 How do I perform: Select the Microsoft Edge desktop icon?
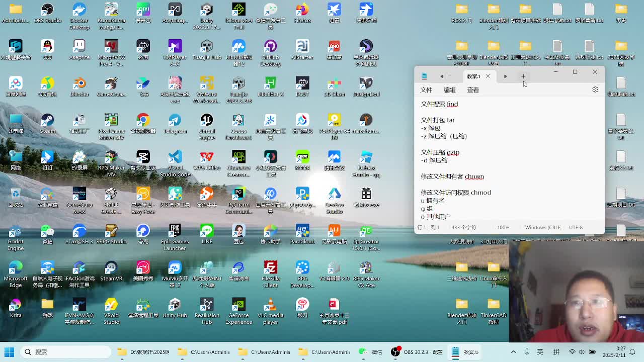(x=16, y=275)
